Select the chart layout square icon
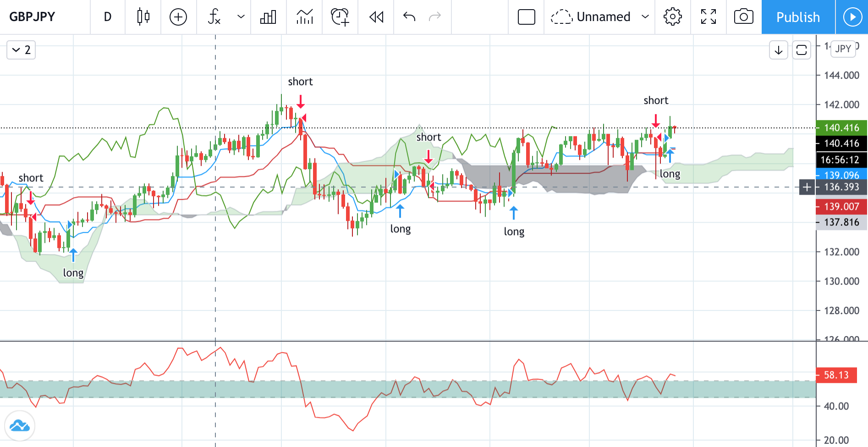The image size is (868, 447). pos(527,17)
